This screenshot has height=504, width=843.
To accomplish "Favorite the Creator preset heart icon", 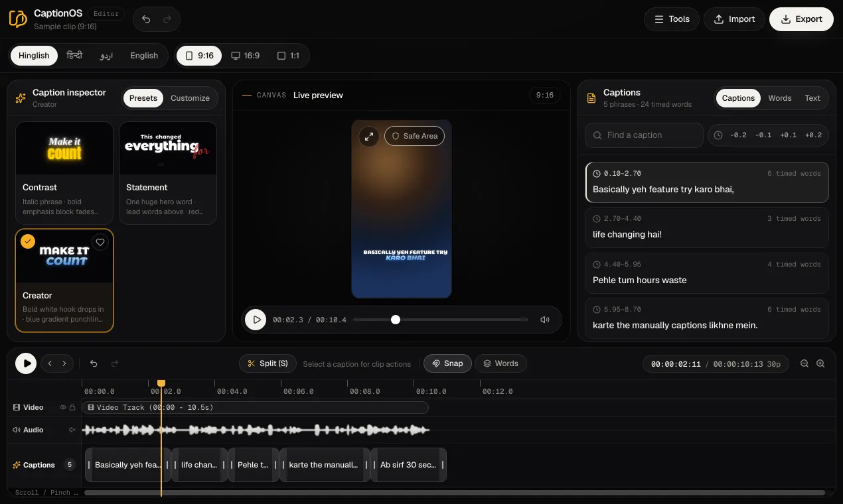I will (100, 242).
